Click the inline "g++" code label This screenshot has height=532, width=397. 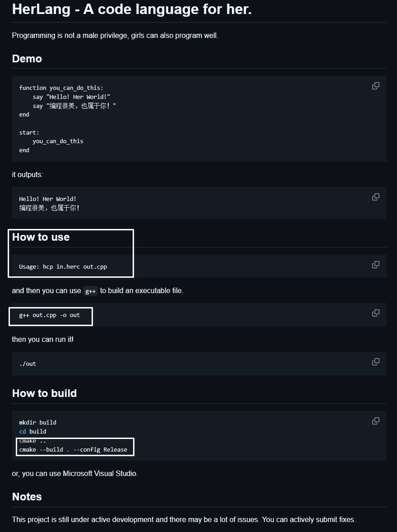(91, 291)
